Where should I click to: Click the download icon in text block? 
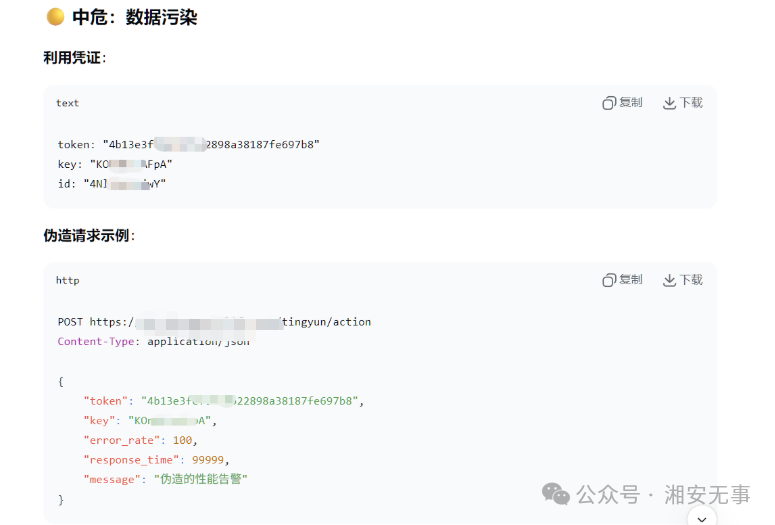(669, 103)
